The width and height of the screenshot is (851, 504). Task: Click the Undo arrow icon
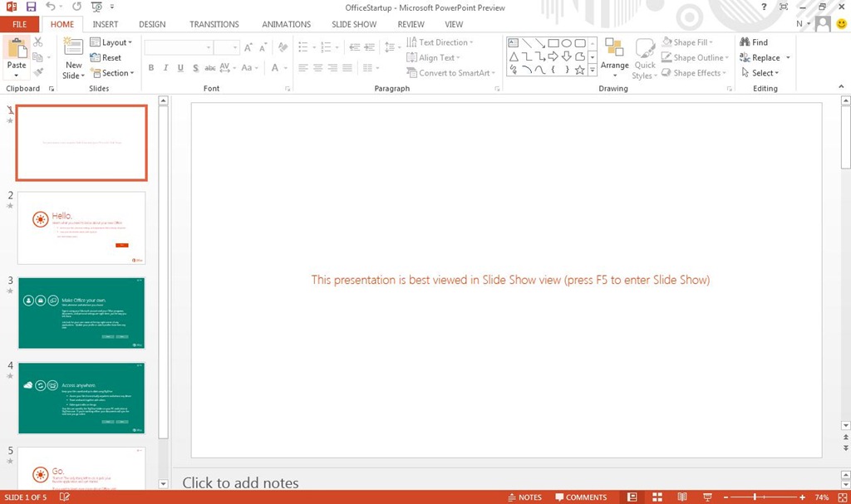click(x=51, y=7)
